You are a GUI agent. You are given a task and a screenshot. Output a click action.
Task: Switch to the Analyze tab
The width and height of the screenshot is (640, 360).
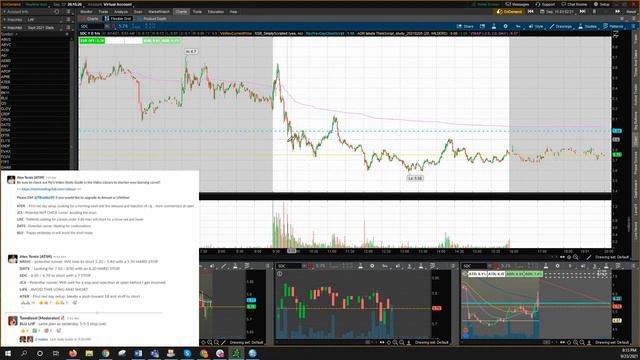[x=121, y=11]
